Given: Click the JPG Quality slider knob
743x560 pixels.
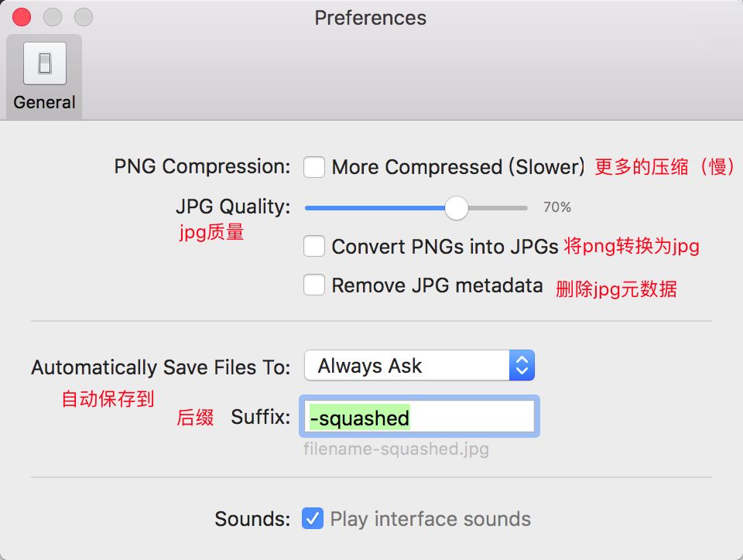Looking at the screenshot, I should (x=457, y=207).
